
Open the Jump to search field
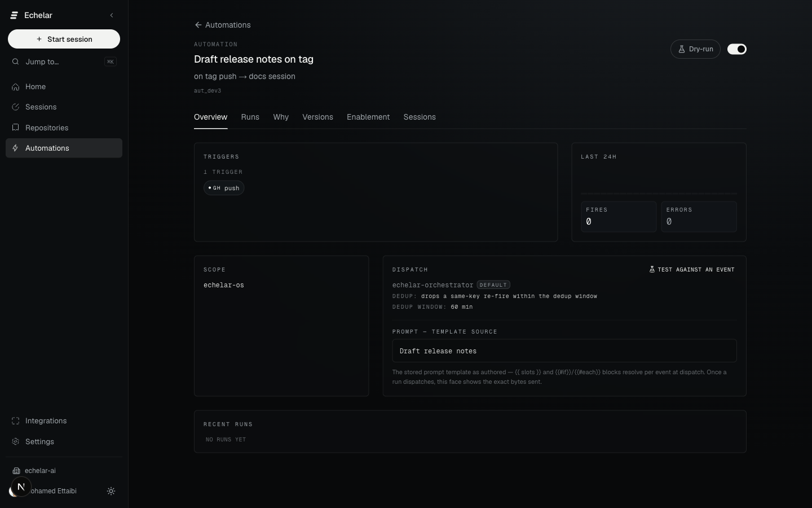[x=64, y=62]
